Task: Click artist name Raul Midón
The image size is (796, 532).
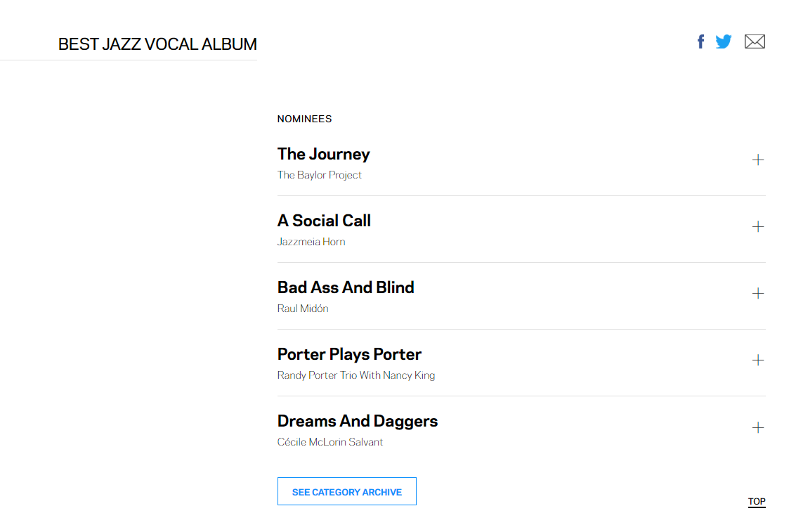Action: (303, 309)
